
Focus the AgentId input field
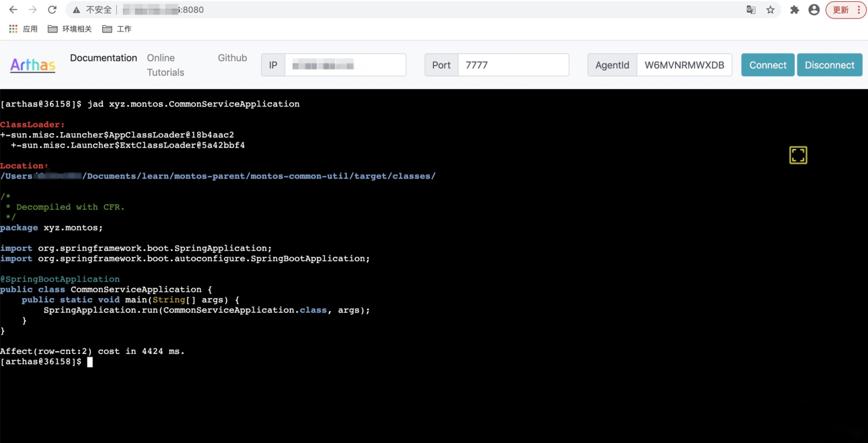coord(684,65)
